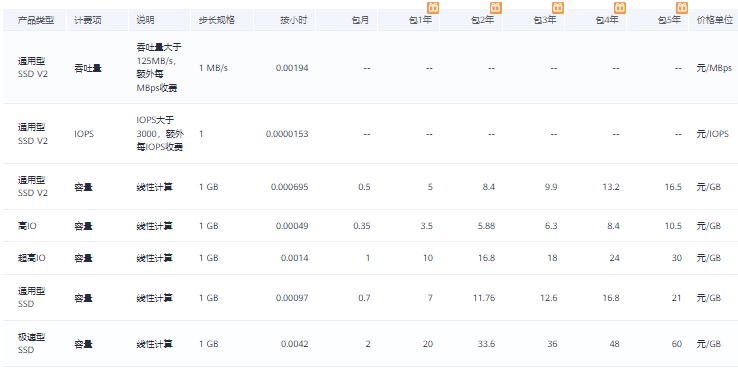Click the 包3年 column header
Image resolution: width=738 pixels, height=369 pixels.
click(x=545, y=20)
